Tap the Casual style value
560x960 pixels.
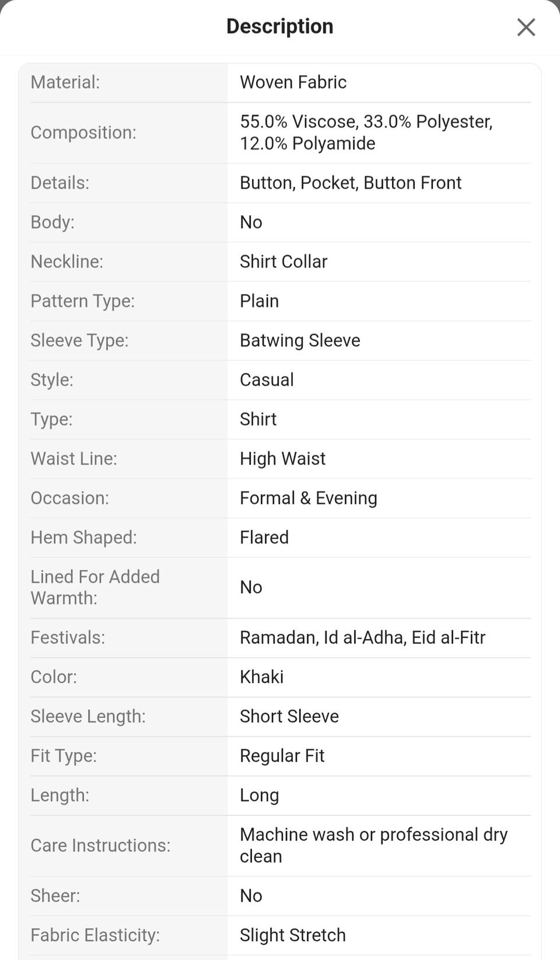(267, 380)
